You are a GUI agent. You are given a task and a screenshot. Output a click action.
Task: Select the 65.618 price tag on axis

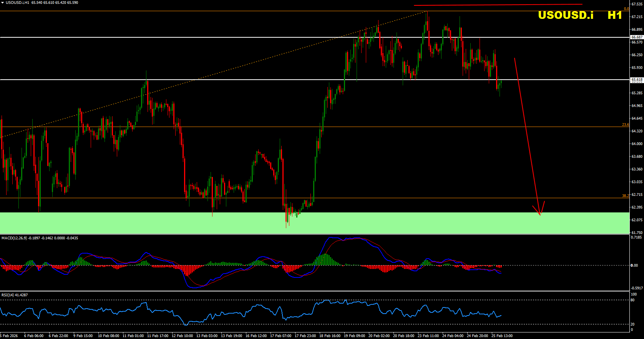pyautogui.click(x=637, y=80)
